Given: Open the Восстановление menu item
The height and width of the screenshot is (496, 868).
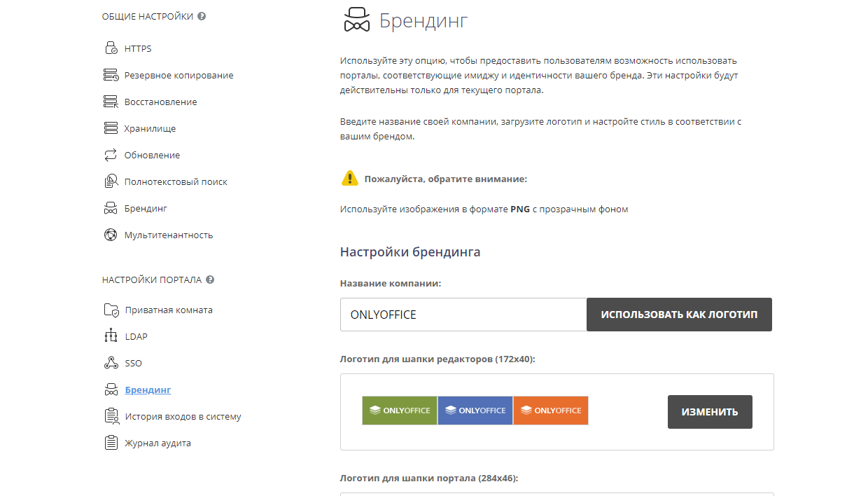Looking at the screenshot, I should coord(161,102).
